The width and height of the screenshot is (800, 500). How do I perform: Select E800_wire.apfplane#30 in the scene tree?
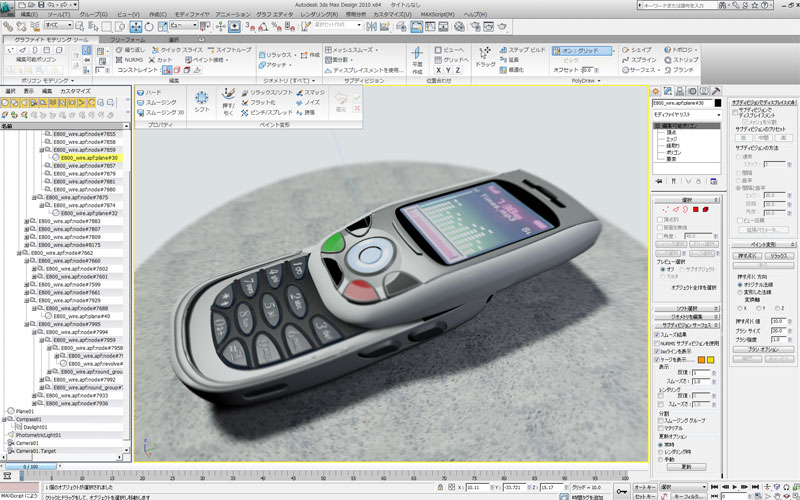[89, 157]
